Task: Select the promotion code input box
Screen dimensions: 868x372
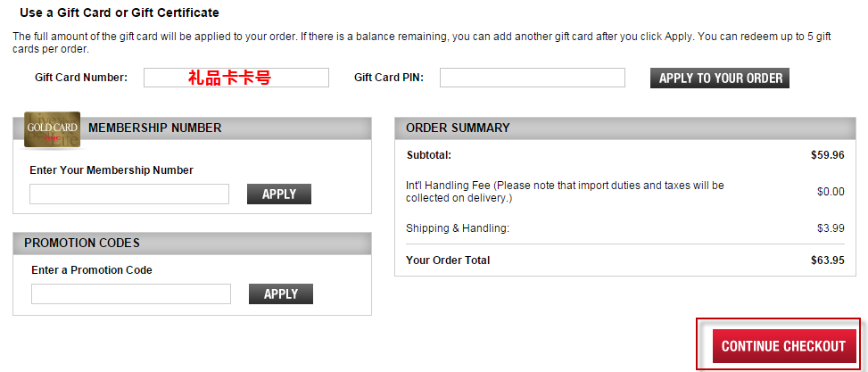Action: pyautogui.click(x=130, y=294)
